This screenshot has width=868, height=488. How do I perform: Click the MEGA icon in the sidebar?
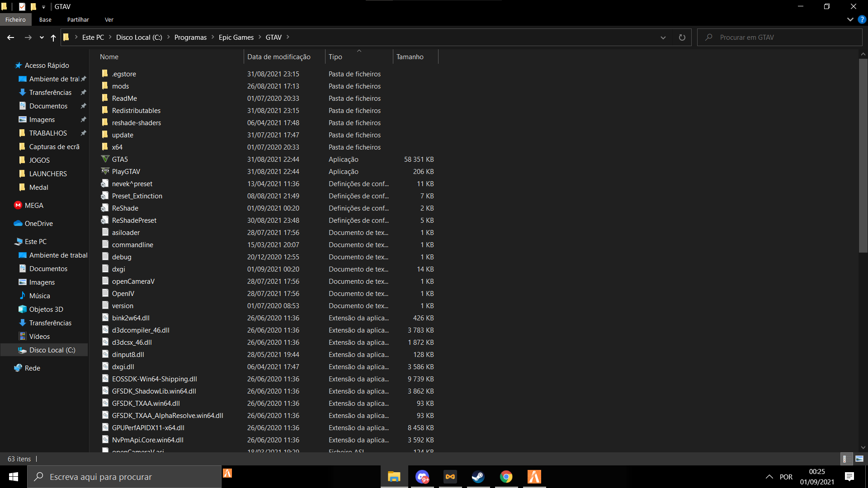click(x=18, y=205)
